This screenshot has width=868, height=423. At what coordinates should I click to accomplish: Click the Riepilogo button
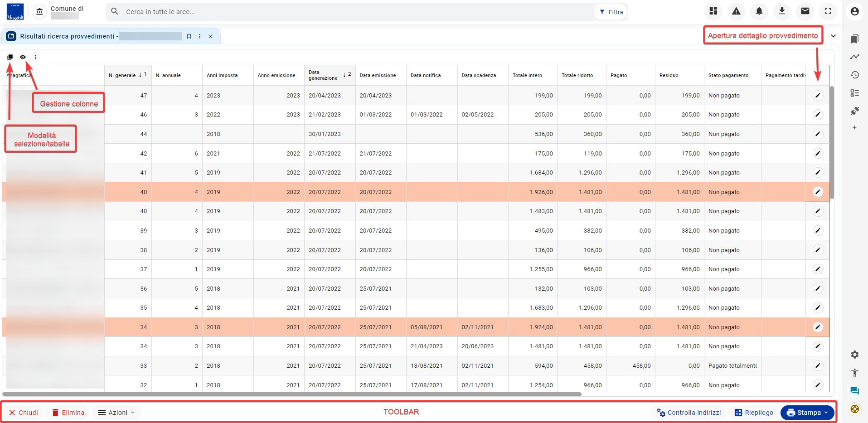point(754,413)
